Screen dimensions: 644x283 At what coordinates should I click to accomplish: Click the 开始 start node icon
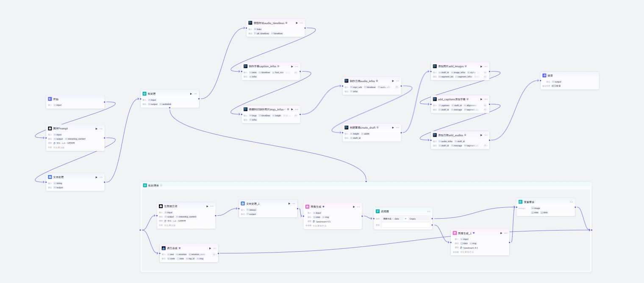(x=50, y=99)
